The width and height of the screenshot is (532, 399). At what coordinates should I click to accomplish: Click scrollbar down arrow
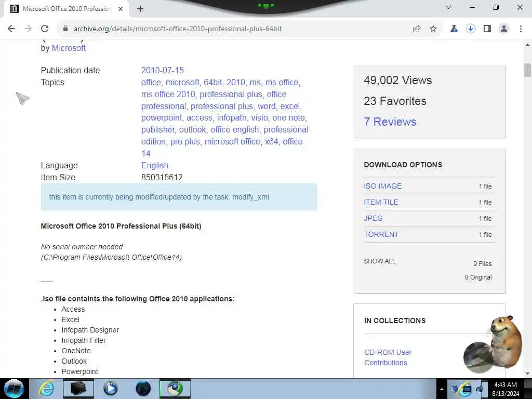(527, 374)
